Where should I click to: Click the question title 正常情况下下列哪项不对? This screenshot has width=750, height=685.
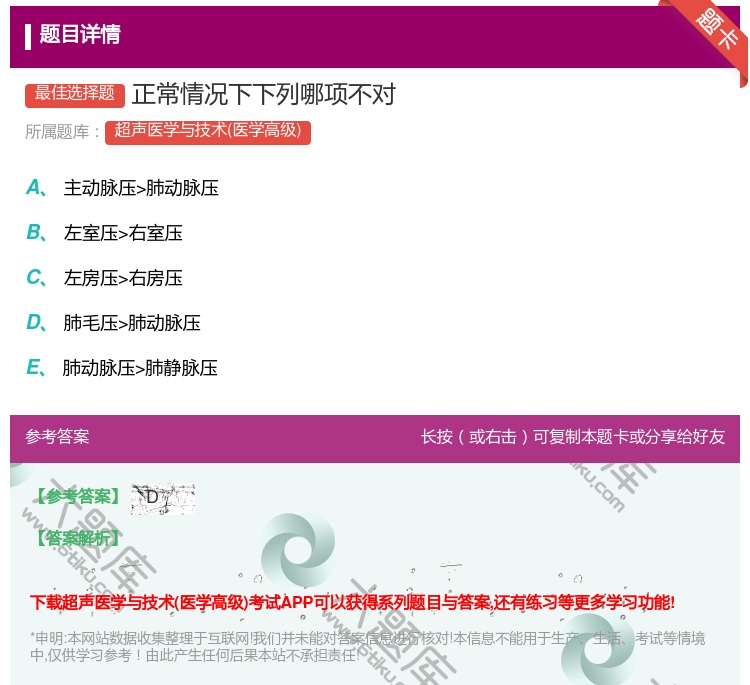(x=264, y=95)
